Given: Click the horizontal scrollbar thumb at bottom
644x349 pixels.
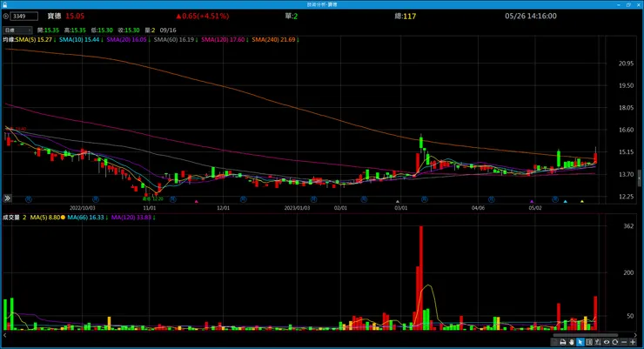Looking at the screenshot, I should click(x=586, y=335).
